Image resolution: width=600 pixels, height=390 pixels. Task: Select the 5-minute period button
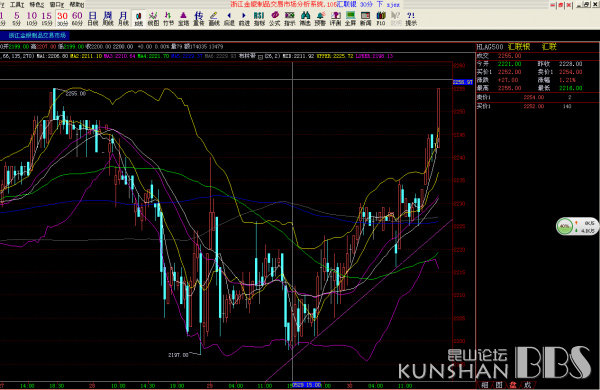coord(16,18)
